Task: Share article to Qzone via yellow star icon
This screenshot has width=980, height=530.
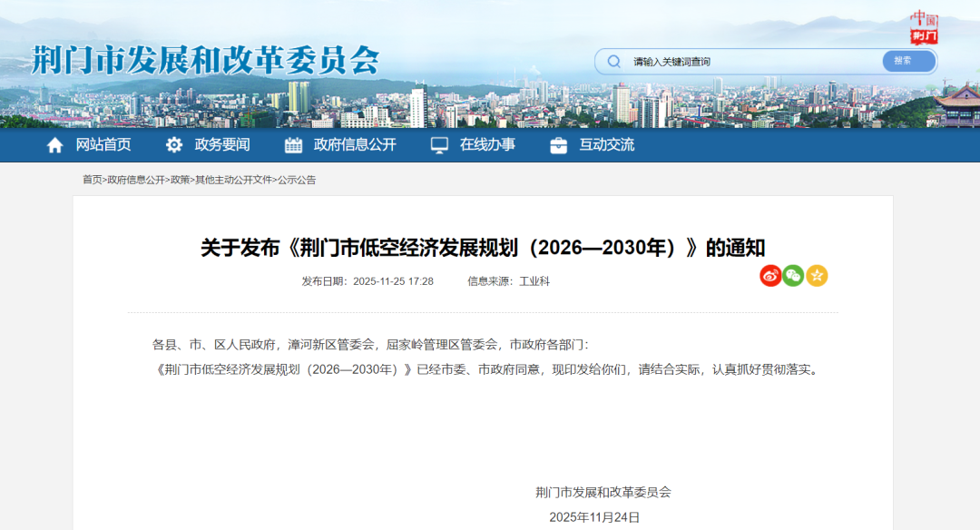Action: tap(818, 277)
